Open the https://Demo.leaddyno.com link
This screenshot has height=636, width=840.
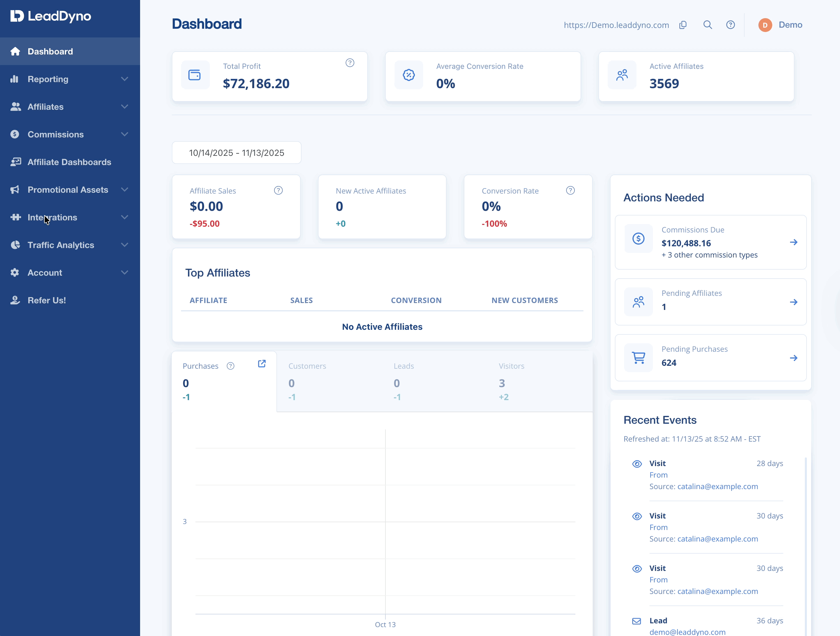[x=616, y=25]
